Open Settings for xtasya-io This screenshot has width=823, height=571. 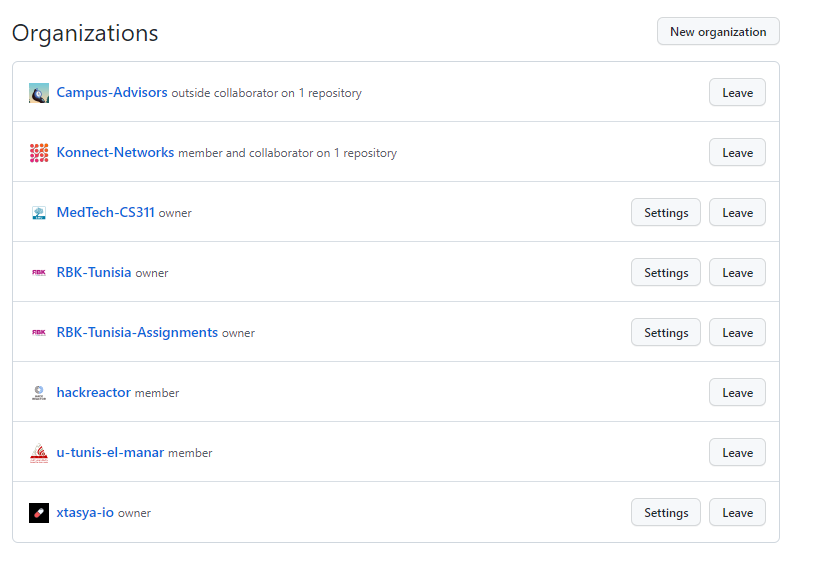tap(666, 512)
